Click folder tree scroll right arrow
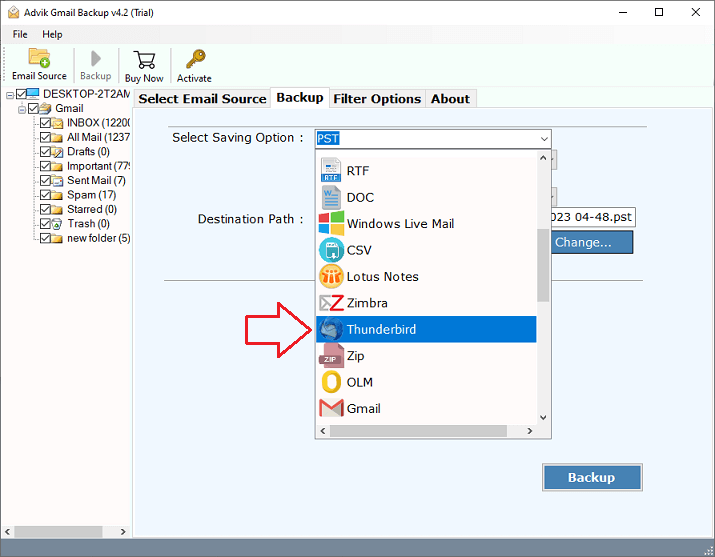 (x=123, y=531)
